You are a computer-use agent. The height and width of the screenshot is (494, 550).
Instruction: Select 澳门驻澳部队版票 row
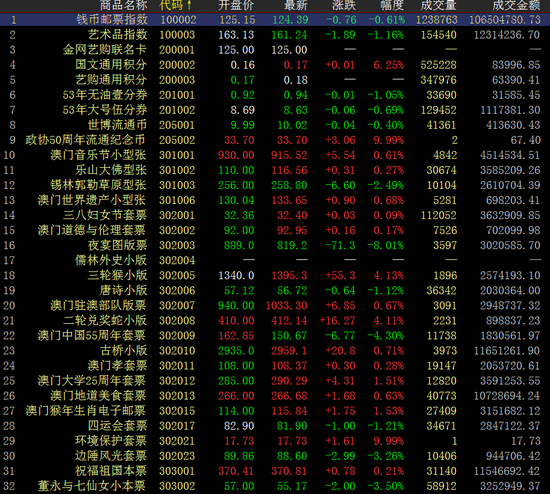(275, 306)
